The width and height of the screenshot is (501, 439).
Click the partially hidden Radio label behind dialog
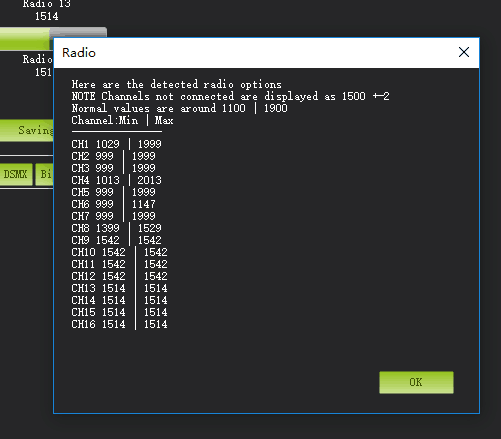(x=38, y=59)
